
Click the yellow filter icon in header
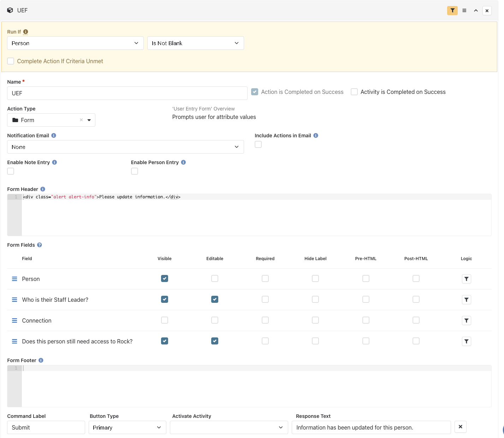pos(452,11)
